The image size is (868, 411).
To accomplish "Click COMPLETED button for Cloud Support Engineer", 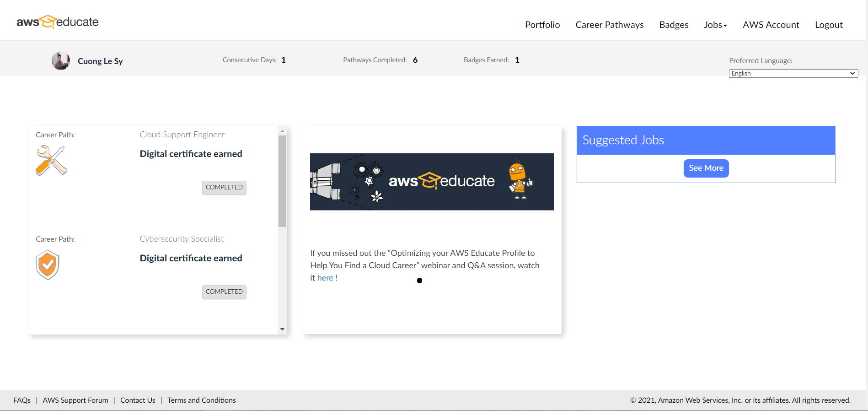I will click(224, 188).
